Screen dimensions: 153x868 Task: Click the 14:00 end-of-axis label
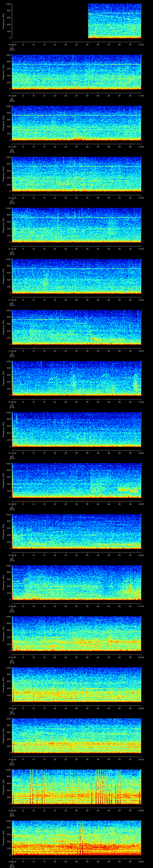coord(141,249)
